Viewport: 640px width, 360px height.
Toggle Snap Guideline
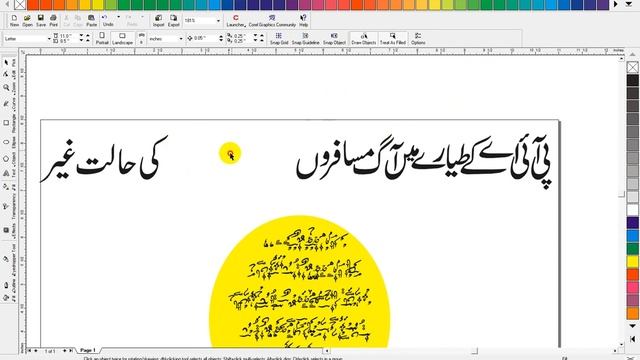[305, 39]
